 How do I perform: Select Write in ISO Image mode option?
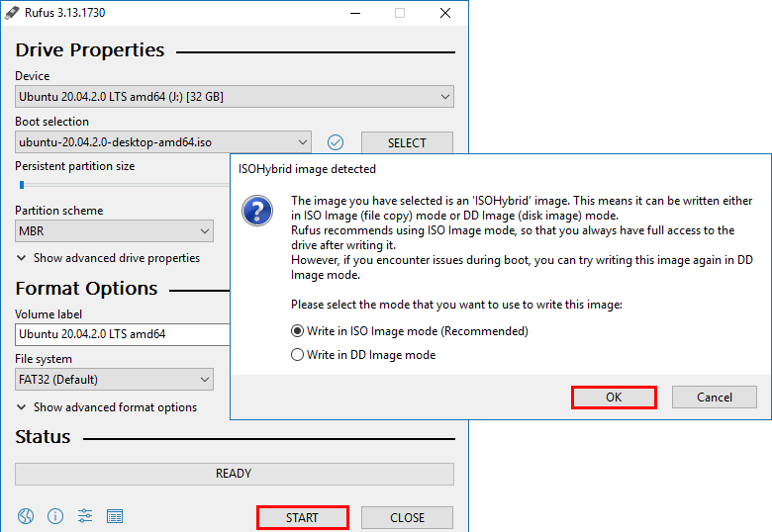point(410,331)
